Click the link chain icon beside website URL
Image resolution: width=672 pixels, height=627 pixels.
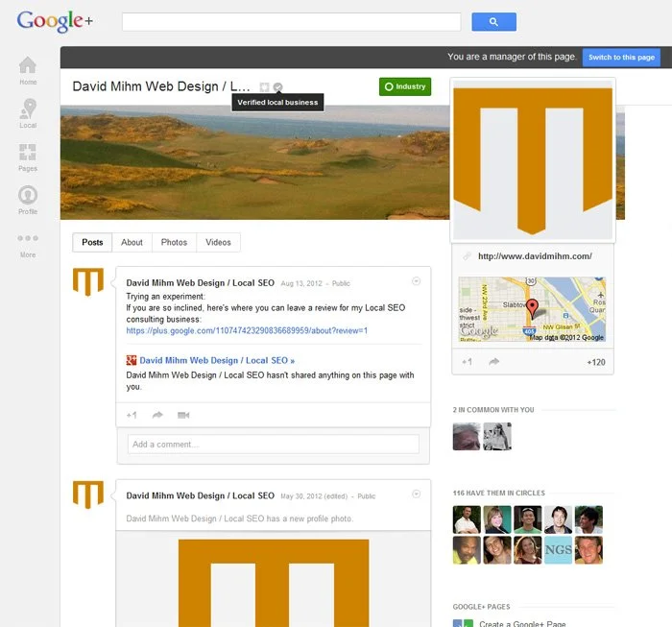coord(467,256)
